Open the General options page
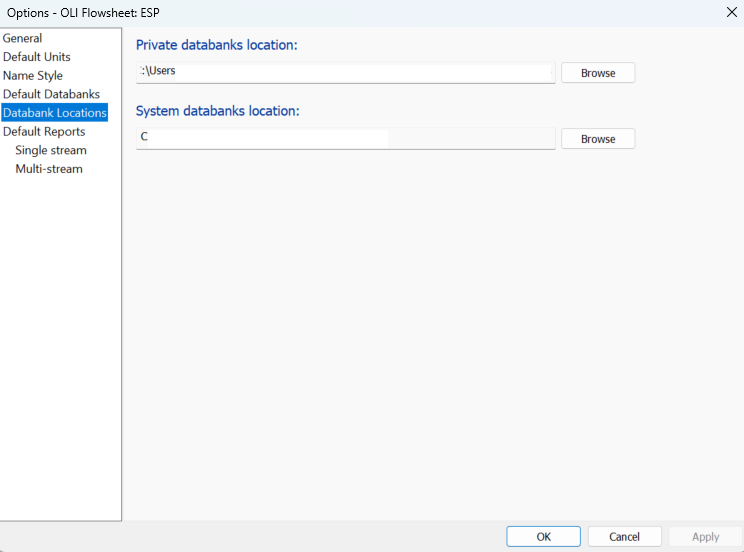This screenshot has width=744, height=552. click(22, 38)
